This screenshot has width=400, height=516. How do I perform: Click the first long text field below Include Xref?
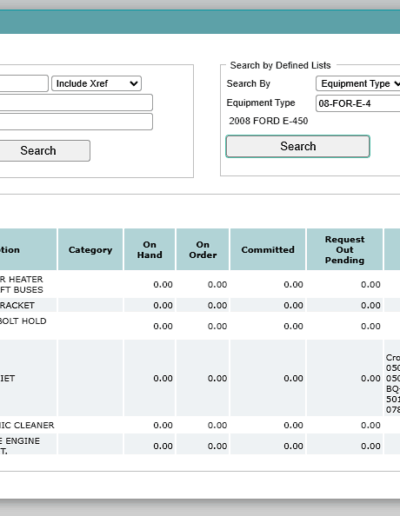pos(76,102)
